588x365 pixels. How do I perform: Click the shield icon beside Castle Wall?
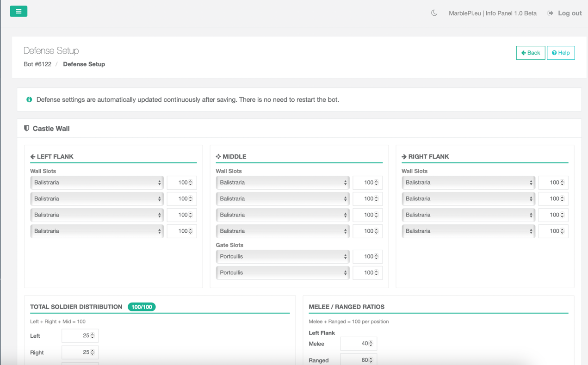click(26, 128)
